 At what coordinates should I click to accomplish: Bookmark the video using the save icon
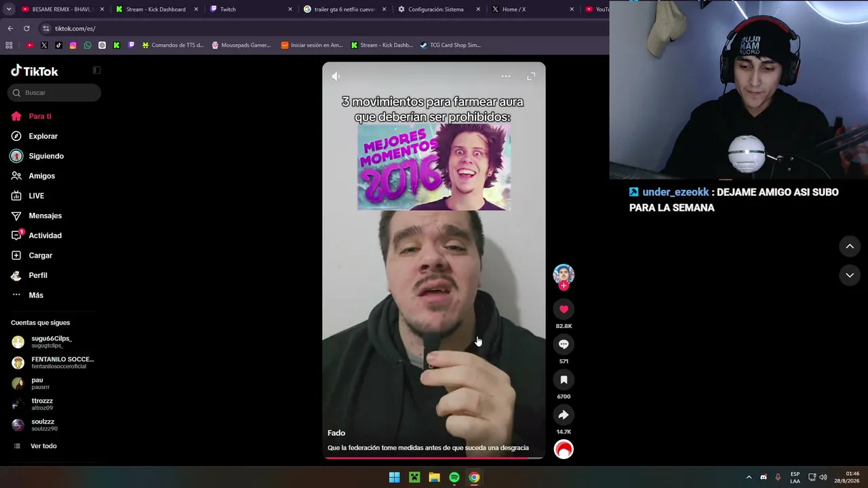coord(564,380)
